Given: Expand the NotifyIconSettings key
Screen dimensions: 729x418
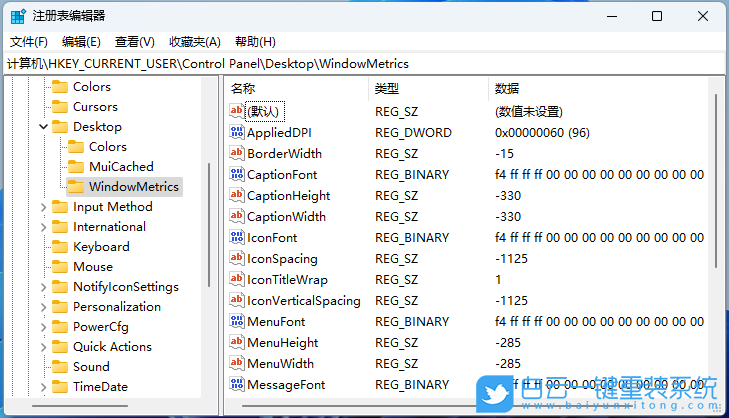Looking at the screenshot, I should (43, 287).
